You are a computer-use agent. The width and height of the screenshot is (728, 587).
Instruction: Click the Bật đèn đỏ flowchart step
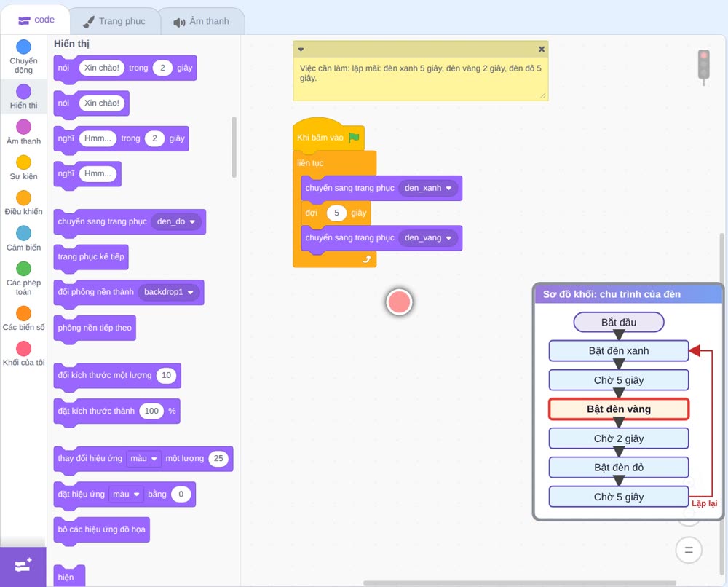tap(618, 468)
